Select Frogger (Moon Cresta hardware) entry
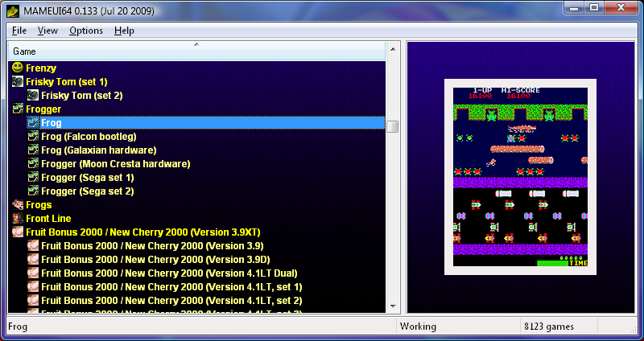644x341 pixels. click(x=115, y=164)
